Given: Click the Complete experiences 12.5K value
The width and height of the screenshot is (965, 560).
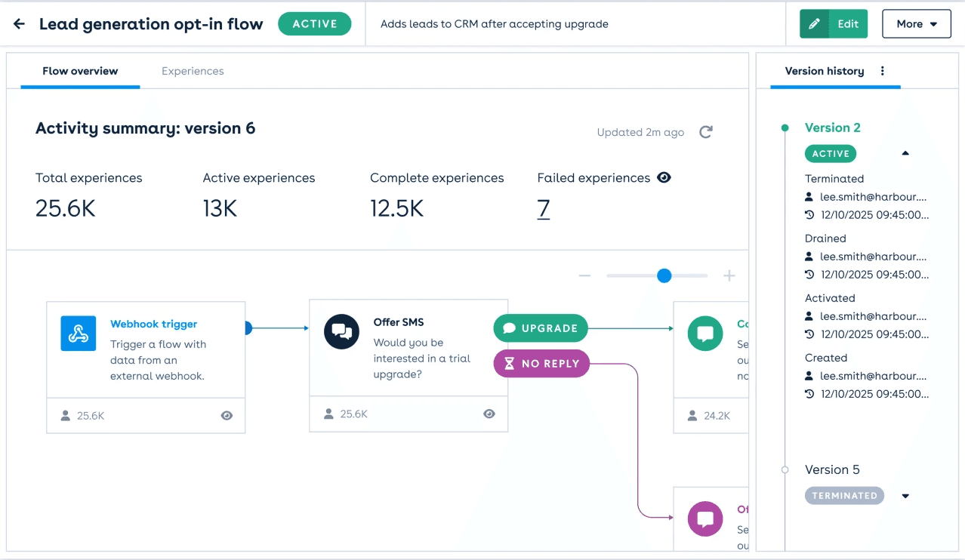Looking at the screenshot, I should [396, 208].
